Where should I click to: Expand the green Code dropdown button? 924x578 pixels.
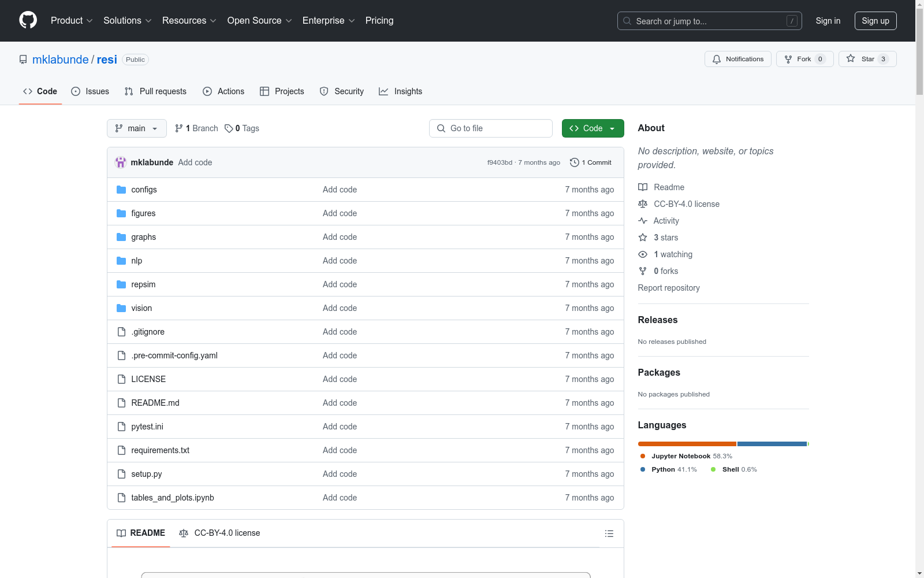point(593,128)
